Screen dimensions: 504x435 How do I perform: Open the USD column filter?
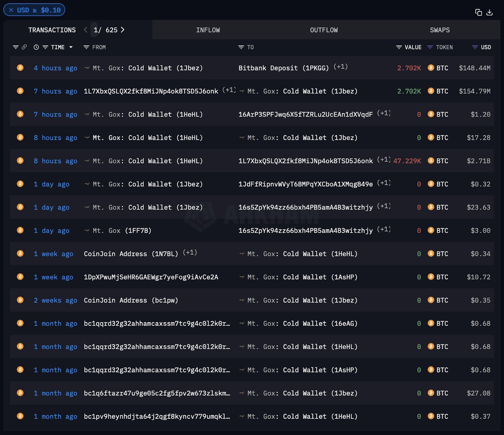click(x=475, y=47)
